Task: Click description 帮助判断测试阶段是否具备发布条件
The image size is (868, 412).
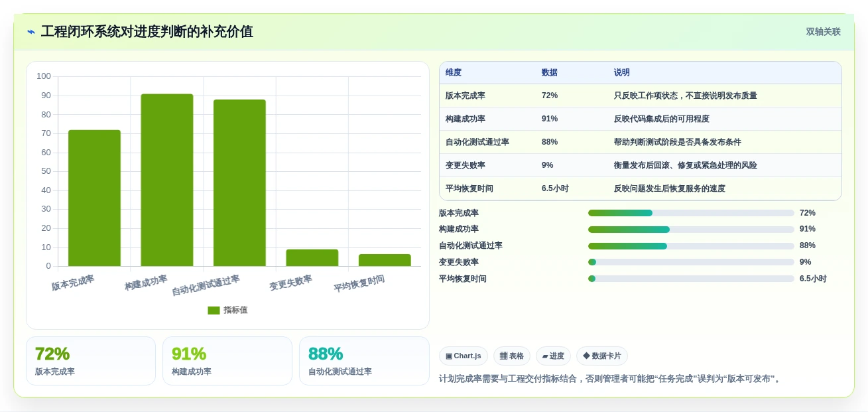Action: [x=678, y=142]
